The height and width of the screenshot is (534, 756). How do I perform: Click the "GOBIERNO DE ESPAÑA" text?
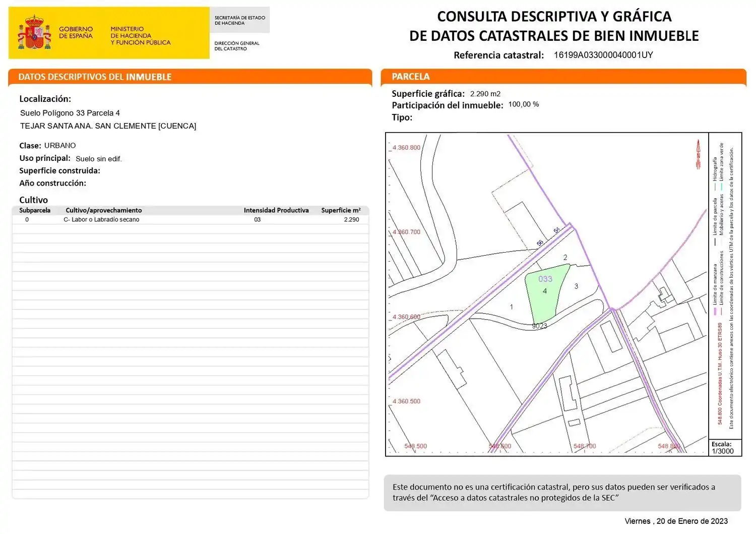(x=76, y=32)
